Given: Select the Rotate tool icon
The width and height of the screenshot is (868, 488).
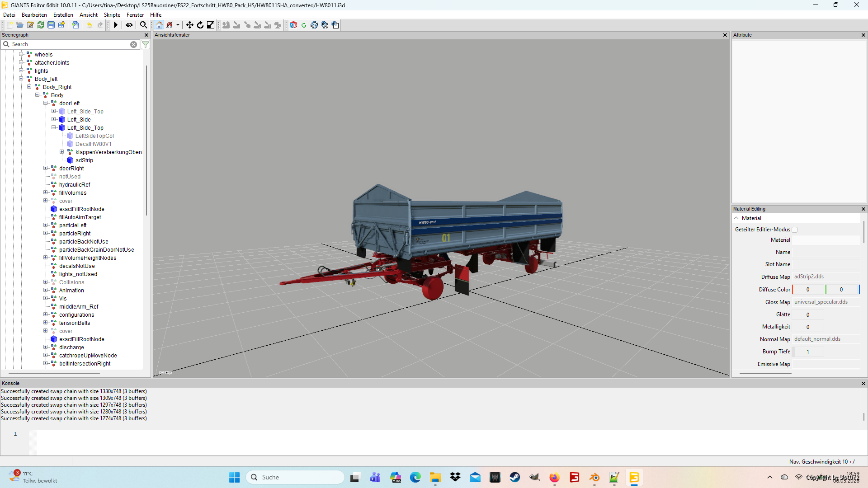Looking at the screenshot, I should 200,25.
